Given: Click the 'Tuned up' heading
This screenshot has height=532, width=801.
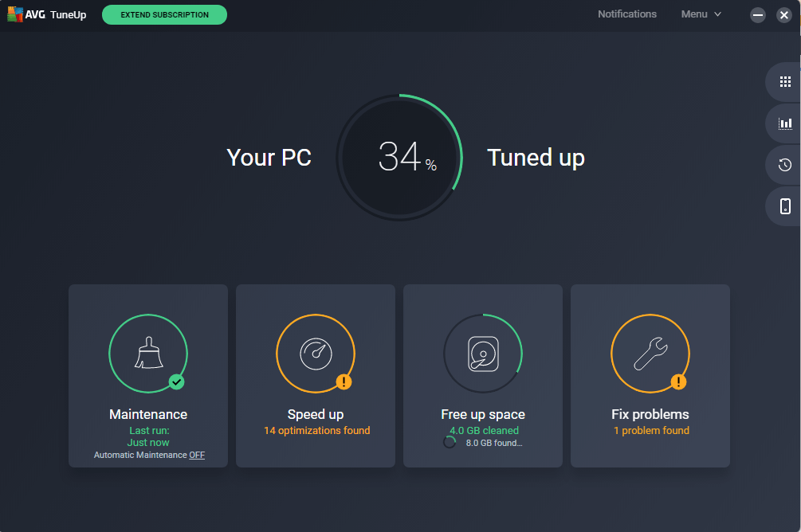Looking at the screenshot, I should pyautogui.click(x=536, y=158).
